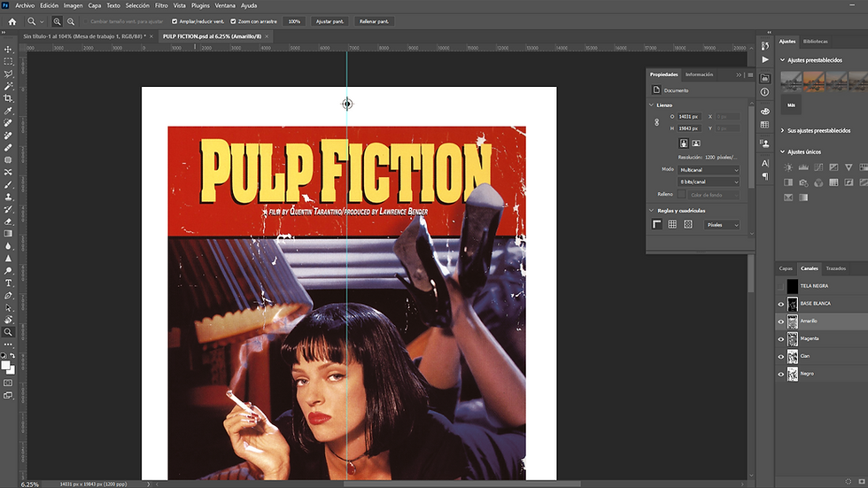This screenshot has height=488, width=868.
Task: Select the Pen tool
Action: click(8, 296)
